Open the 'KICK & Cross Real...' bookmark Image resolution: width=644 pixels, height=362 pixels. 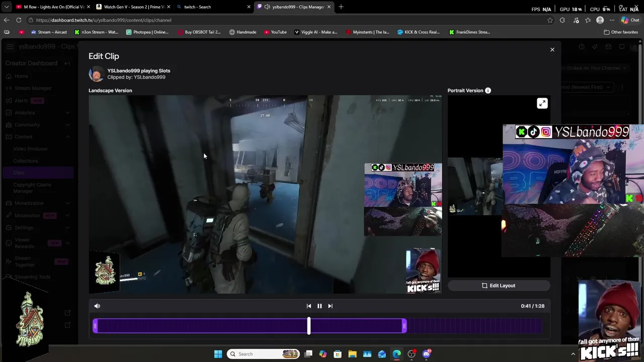[x=418, y=32]
